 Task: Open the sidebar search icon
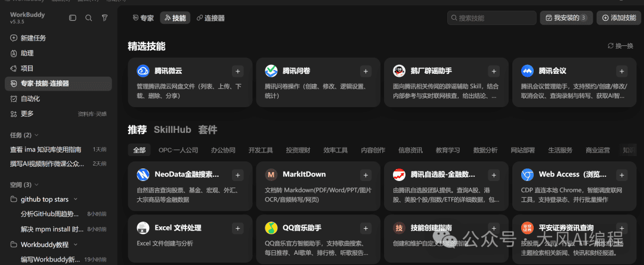click(88, 18)
